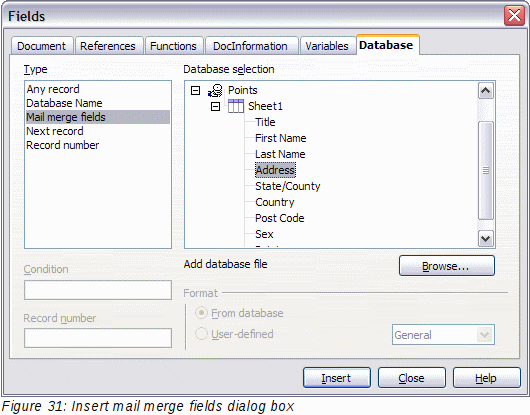
Task: Click the Browse... button
Action: click(x=447, y=266)
